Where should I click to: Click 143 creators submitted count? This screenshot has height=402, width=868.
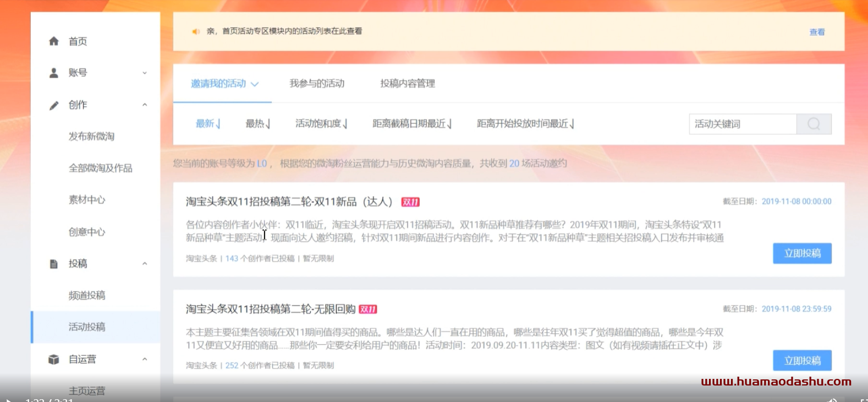(x=232, y=258)
